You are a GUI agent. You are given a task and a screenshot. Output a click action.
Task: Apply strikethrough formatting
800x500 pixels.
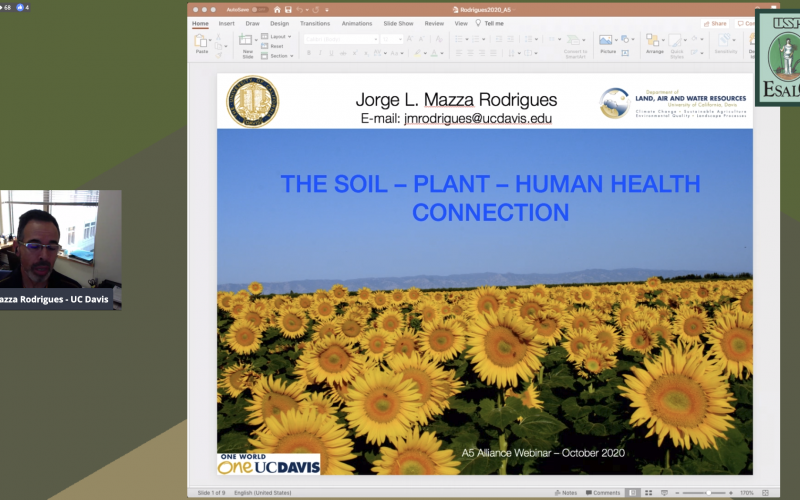tap(343, 53)
